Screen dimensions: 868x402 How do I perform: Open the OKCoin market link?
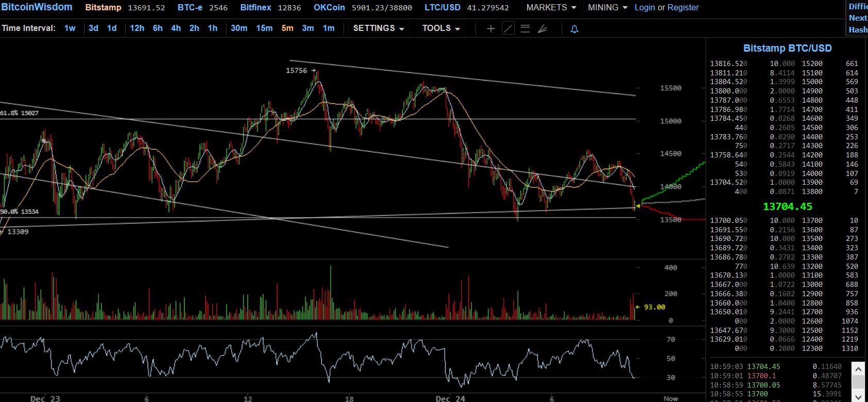(x=329, y=8)
